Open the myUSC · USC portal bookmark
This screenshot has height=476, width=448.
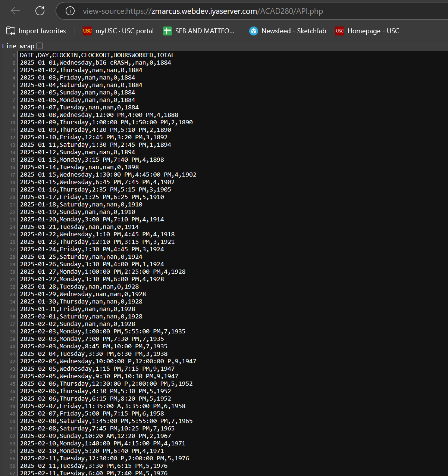[x=125, y=31]
